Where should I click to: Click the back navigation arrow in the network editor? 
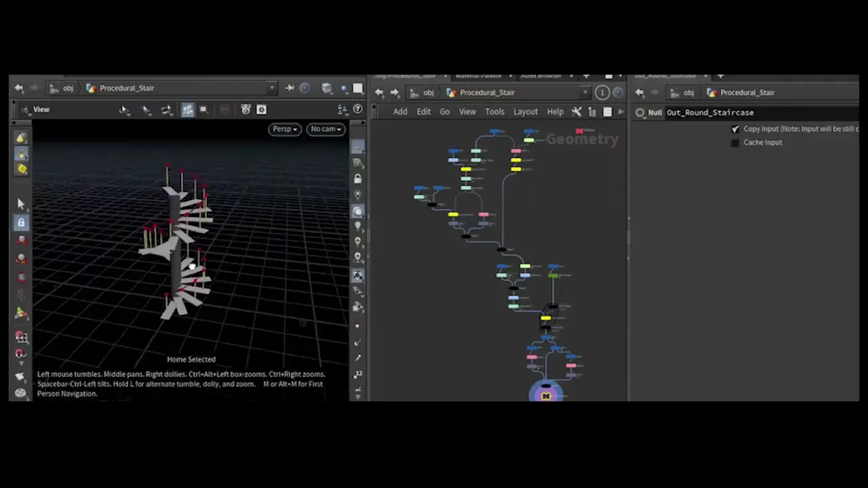(x=380, y=93)
